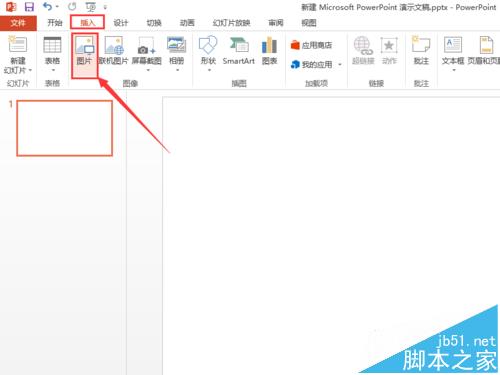Switch to the 动画 (Animations) tab
The width and height of the screenshot is (500, 375).
click(187, 23)
